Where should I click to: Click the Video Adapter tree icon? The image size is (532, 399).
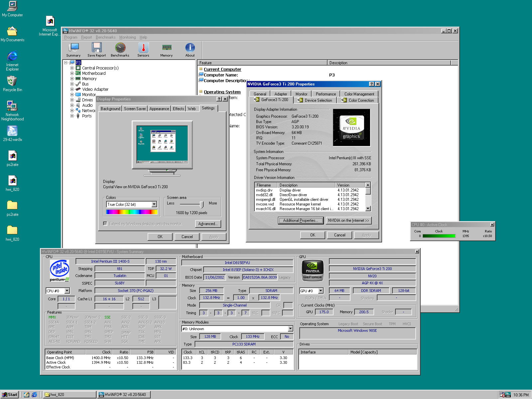[78, 89]
